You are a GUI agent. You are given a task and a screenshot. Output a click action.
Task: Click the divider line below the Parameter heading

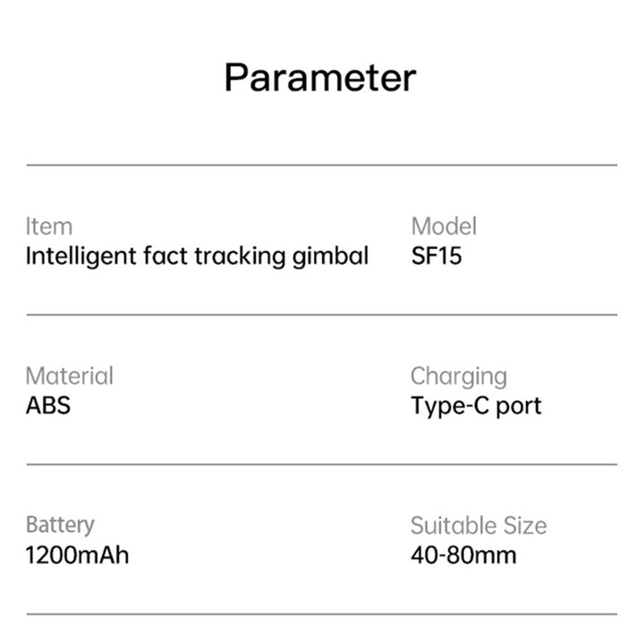coord(322,165)
